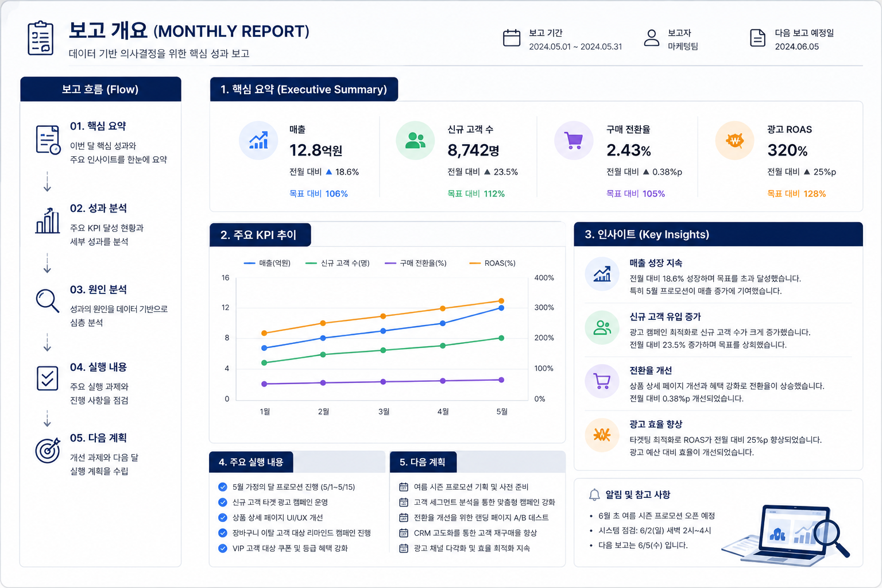The width and height of the screenshot is (882, 588).
Task: Click the magnifier icon for 03. 원인 분석
Action: tap(48, 300)
